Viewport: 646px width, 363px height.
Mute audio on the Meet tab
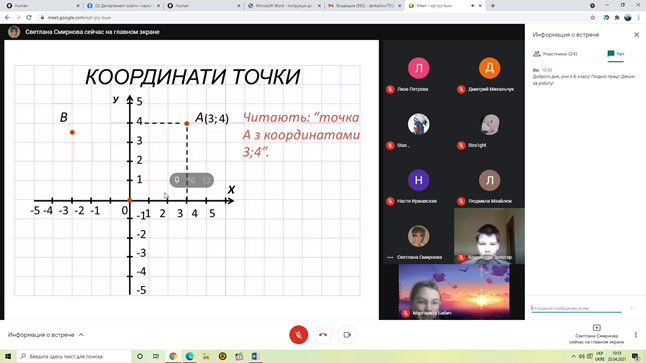point(473,6)
